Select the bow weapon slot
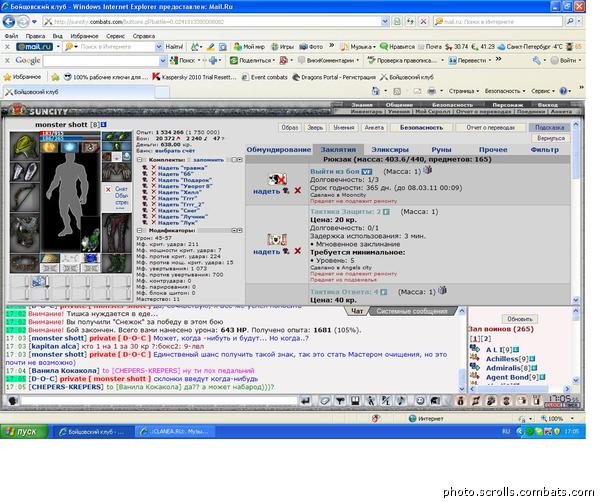 point(24,197)
